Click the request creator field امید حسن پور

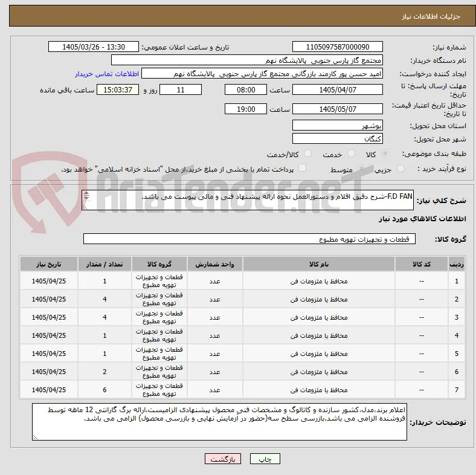(x=262, y=74)
